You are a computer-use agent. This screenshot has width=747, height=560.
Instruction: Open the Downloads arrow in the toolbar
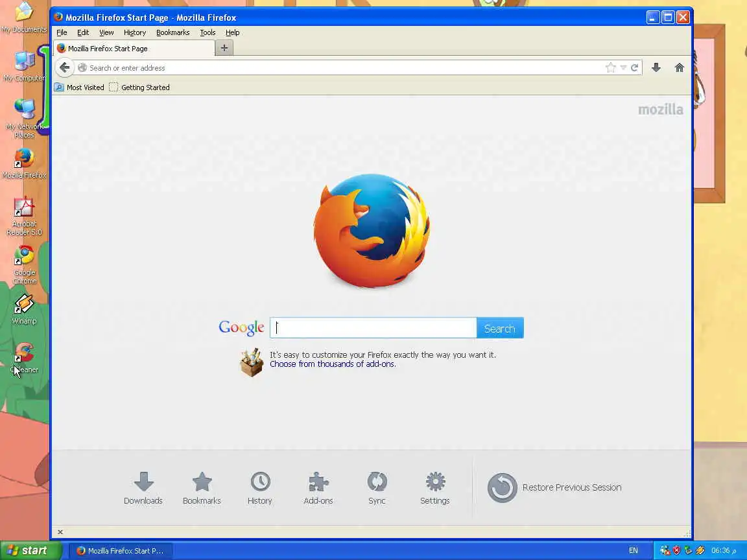pyautogui.click(x=656, y=67)
